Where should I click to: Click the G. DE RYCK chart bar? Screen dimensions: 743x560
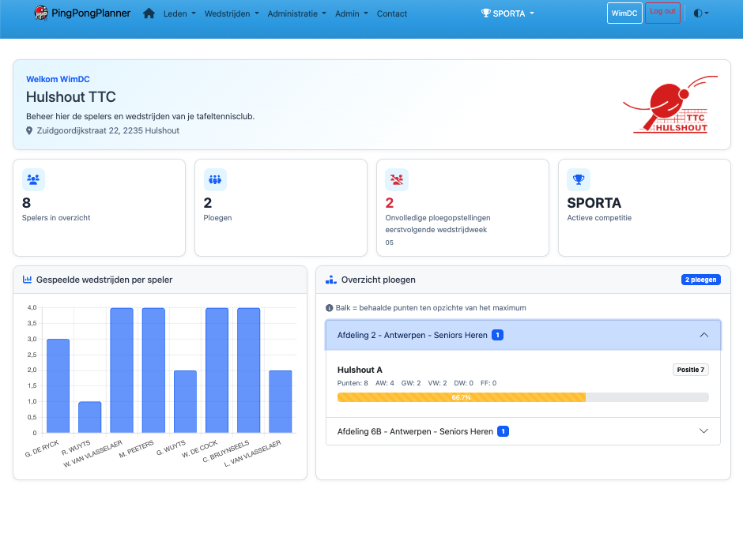58,385
